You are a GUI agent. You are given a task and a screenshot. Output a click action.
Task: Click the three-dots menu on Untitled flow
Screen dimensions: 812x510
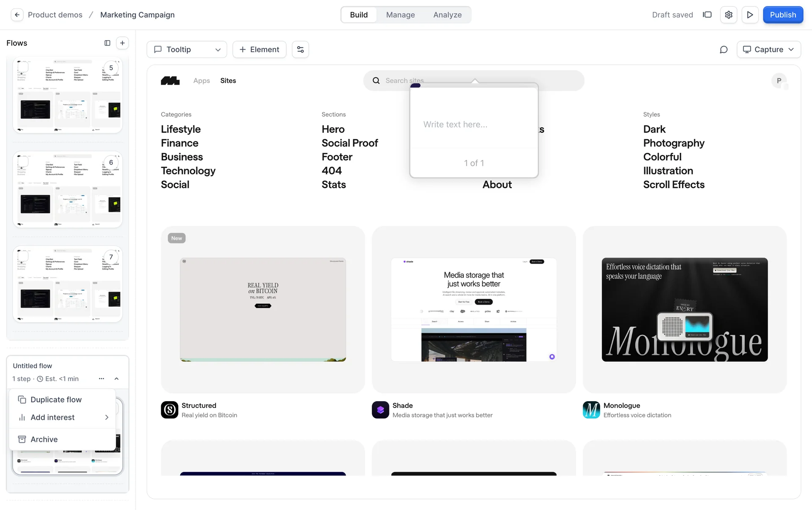click(101, 379)
